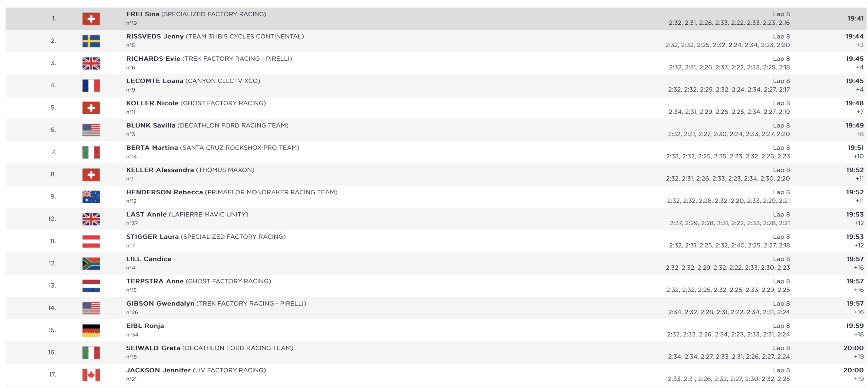Click Nicole Koller's finish time 19:48
The height and width of the screenshot is (387, 868).
(854, 103)
